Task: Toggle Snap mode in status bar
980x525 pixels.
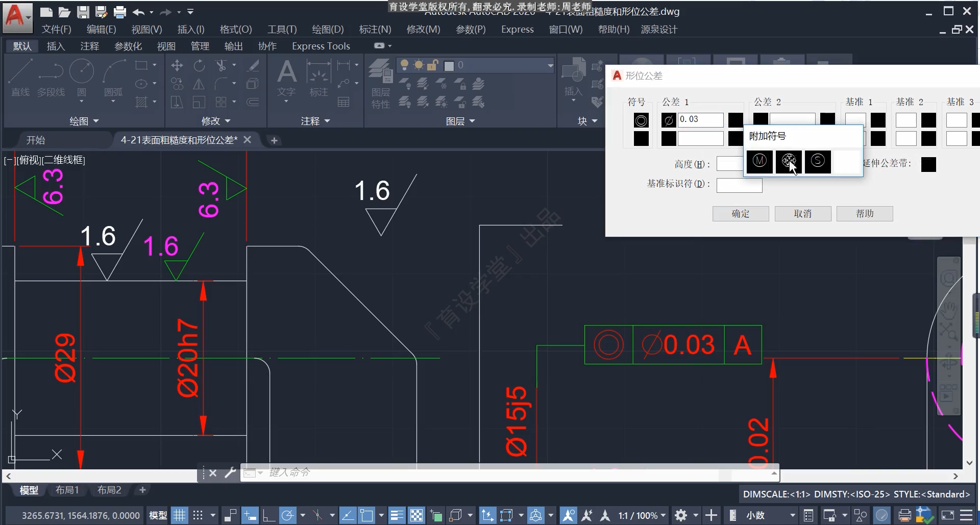Action: click(198, 515)
